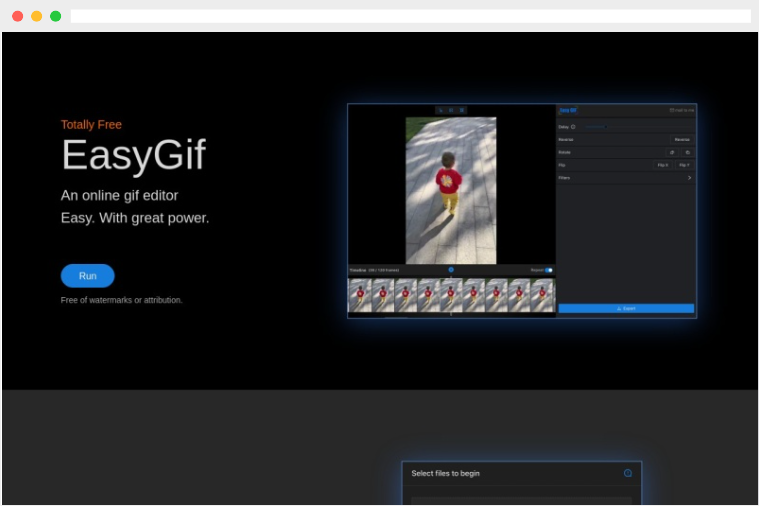Toggle the Repeat switch

548,270
